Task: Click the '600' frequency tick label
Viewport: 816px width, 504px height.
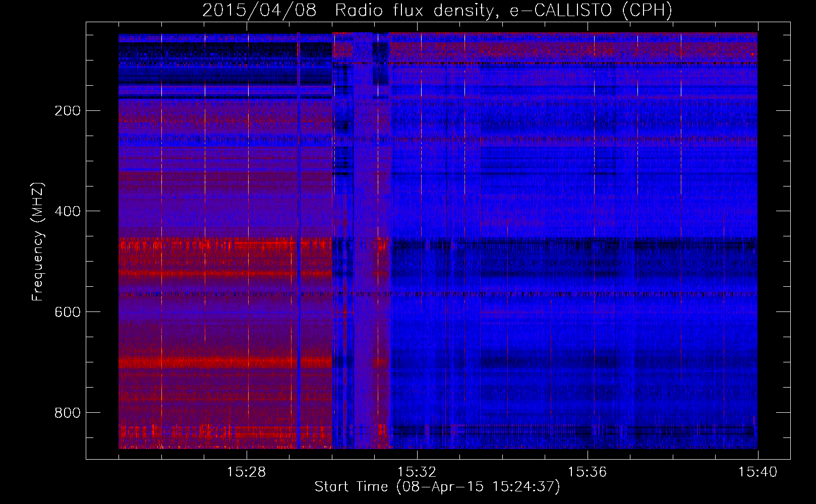Action: coord(68,312)
